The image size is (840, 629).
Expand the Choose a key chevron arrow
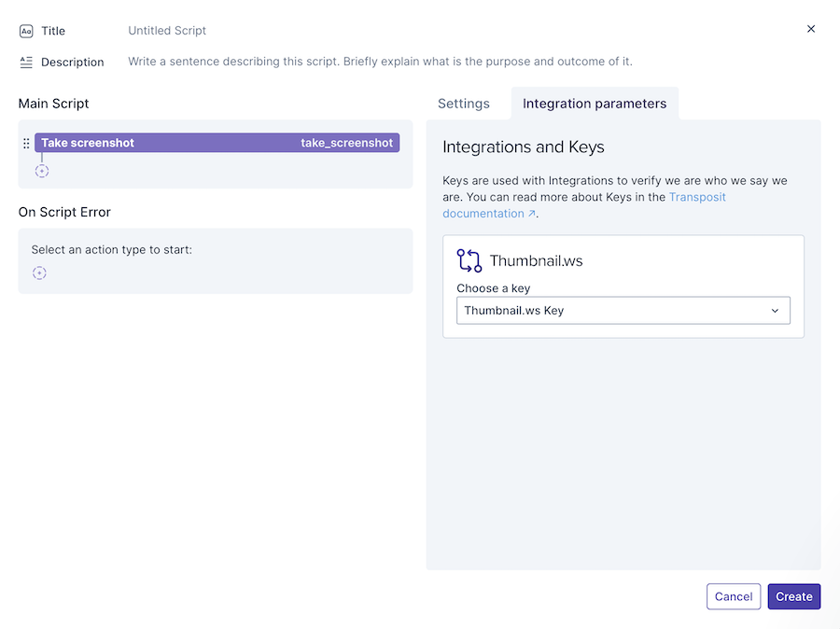click(x=775, y=311)
